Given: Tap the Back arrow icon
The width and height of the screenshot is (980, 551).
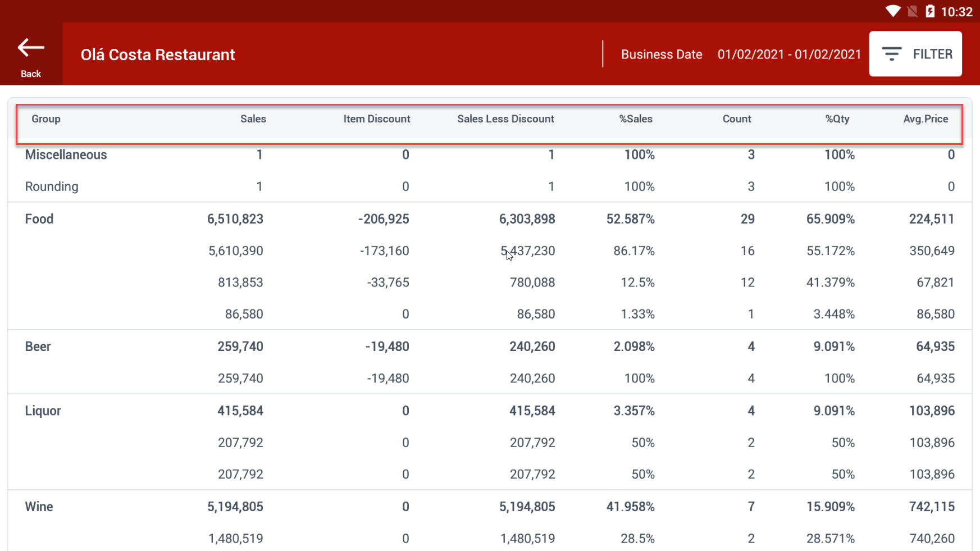Looking at the screenshot, I should [31, 48].
